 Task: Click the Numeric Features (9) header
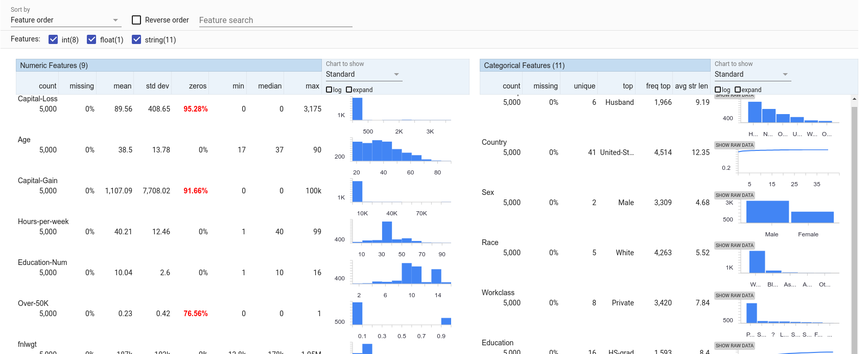point(169,65)
